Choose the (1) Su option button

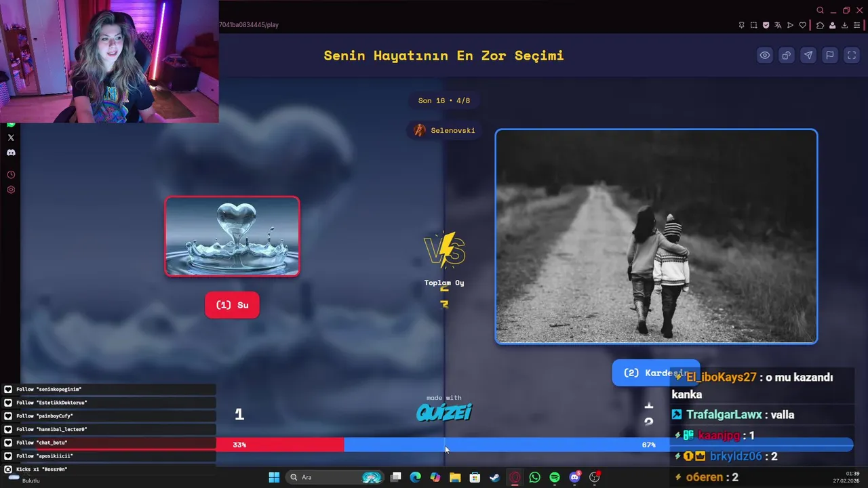click(232, 305)
